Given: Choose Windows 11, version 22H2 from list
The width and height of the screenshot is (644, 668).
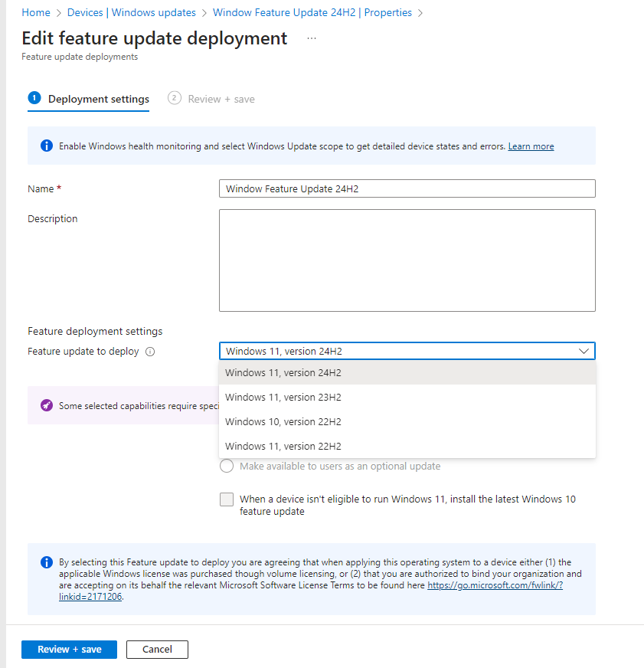Looking at the screenshot, I should point(407,446).
